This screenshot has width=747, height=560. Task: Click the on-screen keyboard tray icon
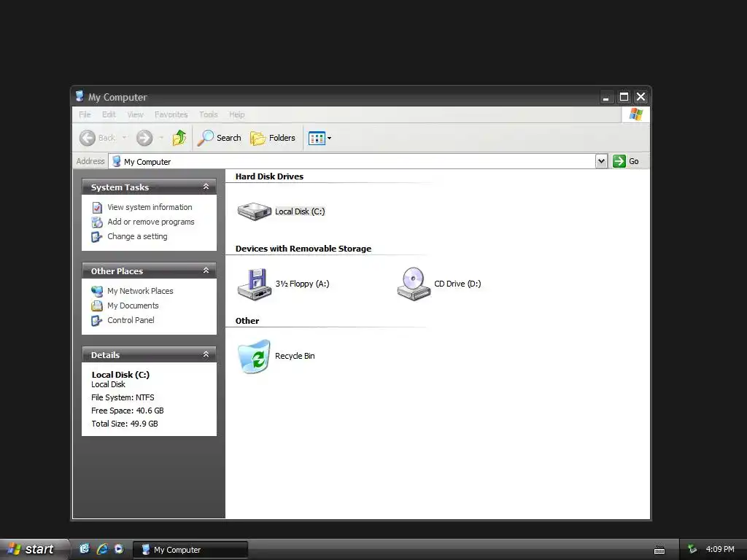[659, 551]
